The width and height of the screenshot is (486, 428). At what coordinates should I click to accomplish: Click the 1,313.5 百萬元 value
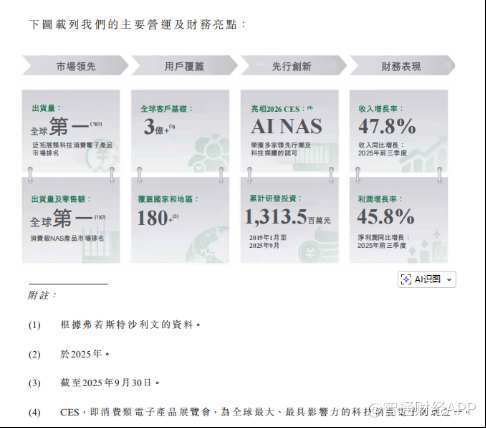click(287, 217)
